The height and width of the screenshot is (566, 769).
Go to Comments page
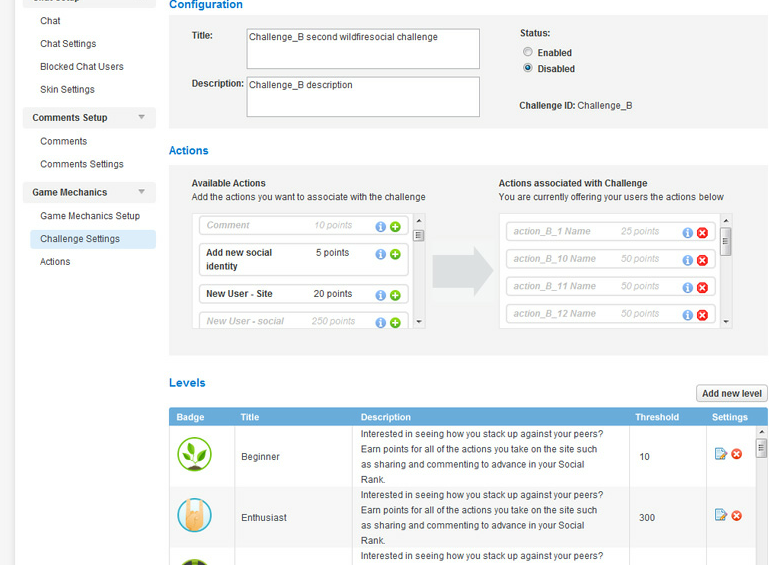pyautogui.click(x=63, y=141)
